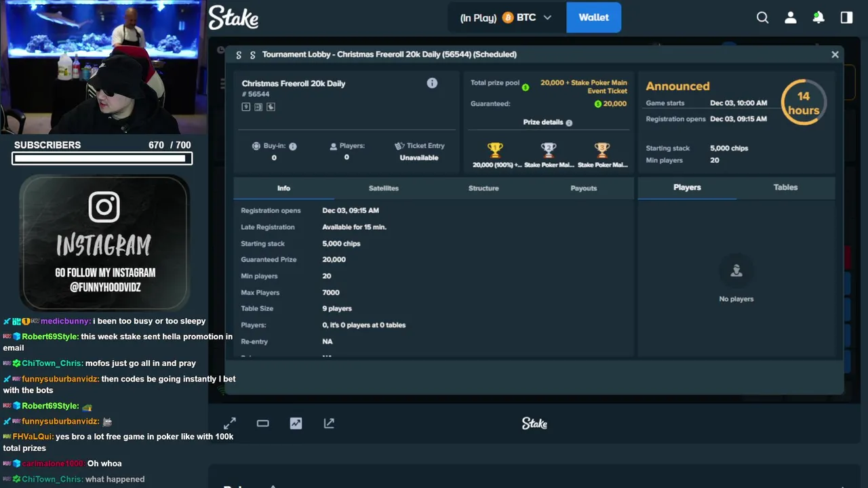This screenshot has width=868, height=488.
Task: Click the Unavailable Ticket Entry text
Action: [x=419, y=158]
